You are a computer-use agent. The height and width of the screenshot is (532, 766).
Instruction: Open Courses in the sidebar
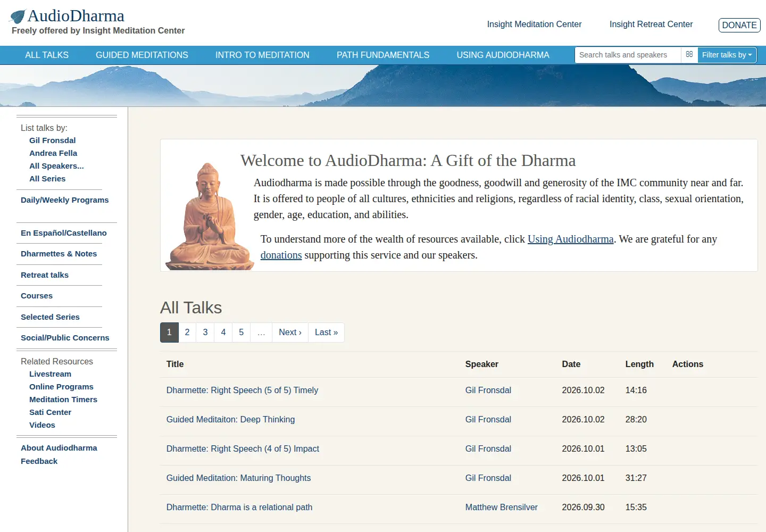(37, 296)
